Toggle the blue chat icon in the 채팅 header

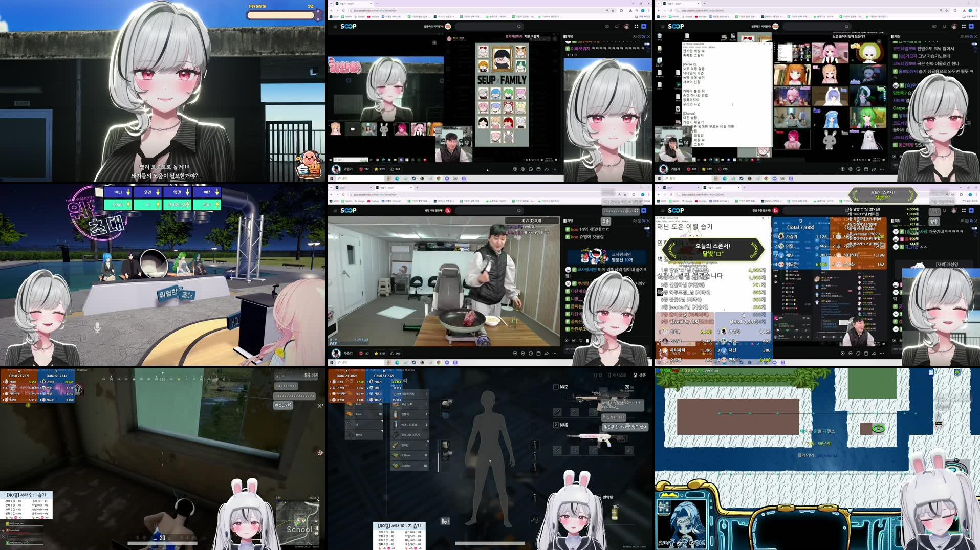[643, 36]
